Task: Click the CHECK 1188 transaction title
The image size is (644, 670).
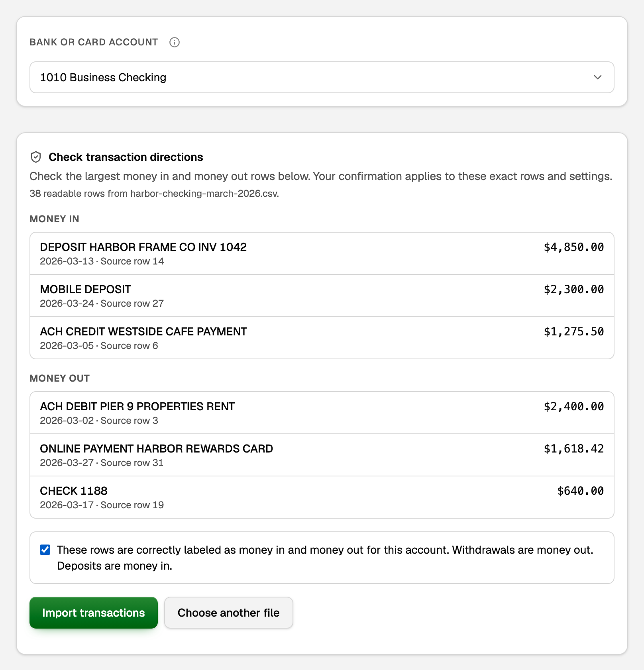Action: (74, 491)
